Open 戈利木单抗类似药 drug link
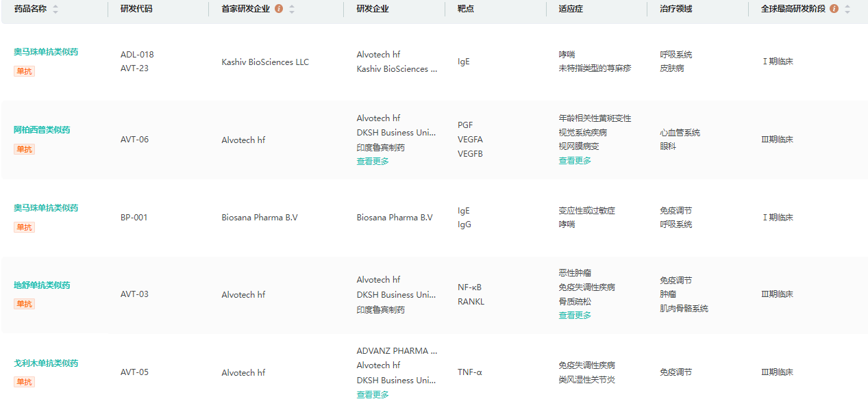 46,363
